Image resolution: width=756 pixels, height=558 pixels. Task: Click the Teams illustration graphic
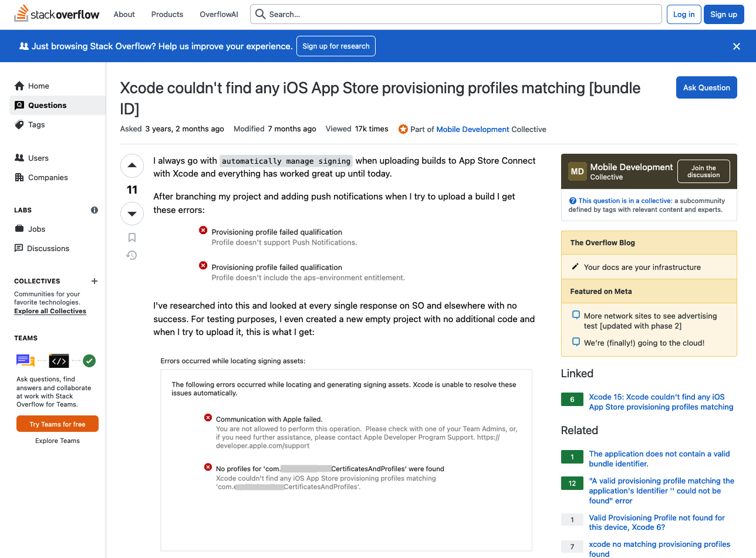coord(56,360)
